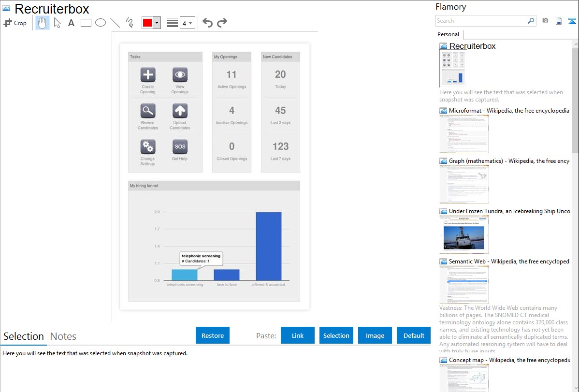Choose the text annotation tool

click(71, 23)
